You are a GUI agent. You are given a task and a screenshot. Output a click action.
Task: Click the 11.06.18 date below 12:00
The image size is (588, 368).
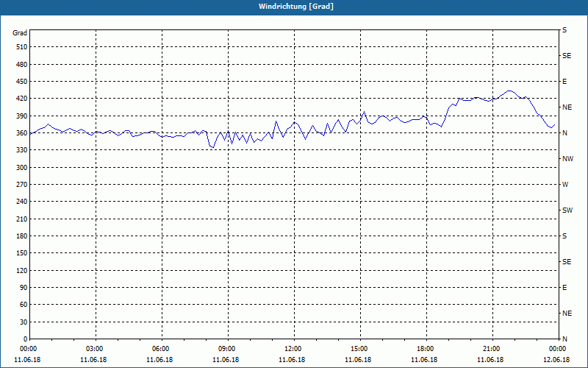(292, 360)
